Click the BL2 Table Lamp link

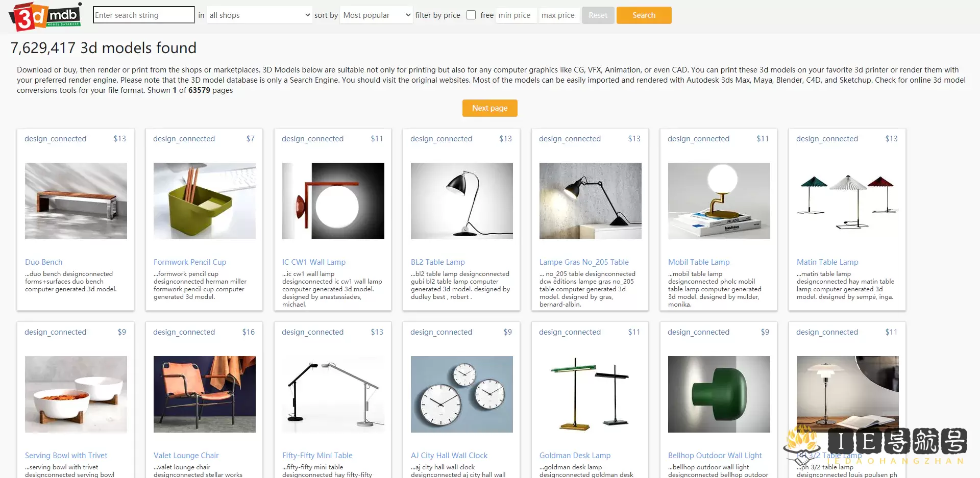pyautogui.click(x=438, y=262)
